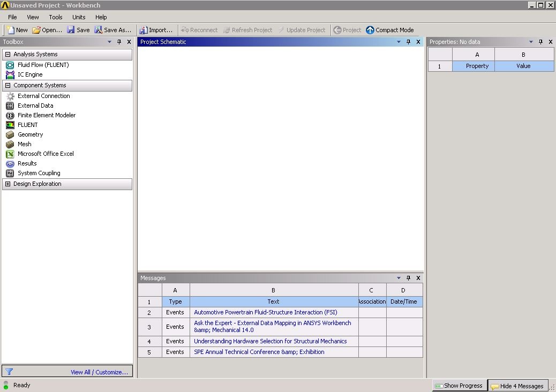Pin the Toolbox panel
Viewport: 556px width, 392px height.
(119, 42)
